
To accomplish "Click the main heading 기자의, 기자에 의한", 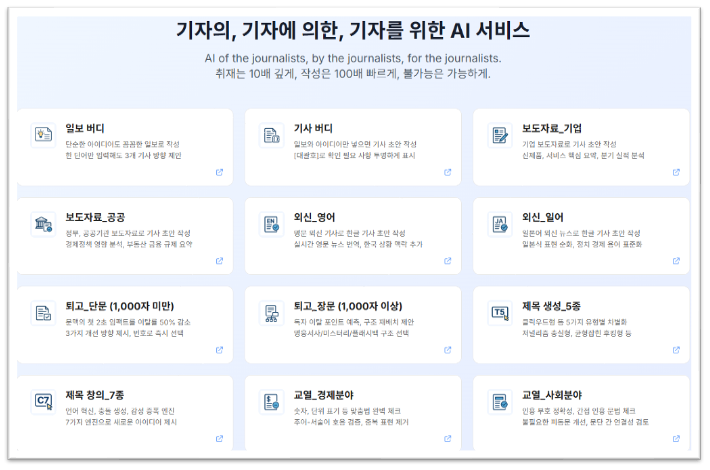I will (353, 30).
